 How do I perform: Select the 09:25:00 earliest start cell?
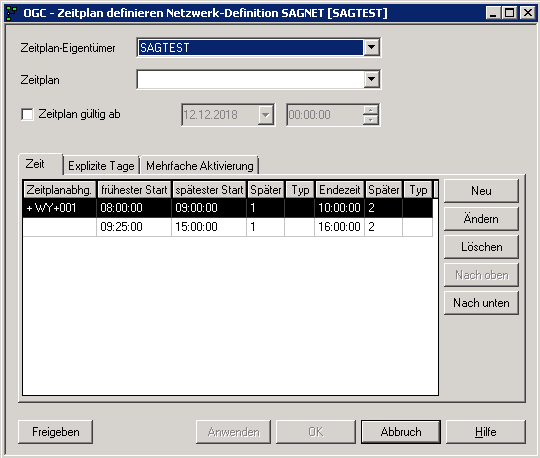tap(134, 227)
